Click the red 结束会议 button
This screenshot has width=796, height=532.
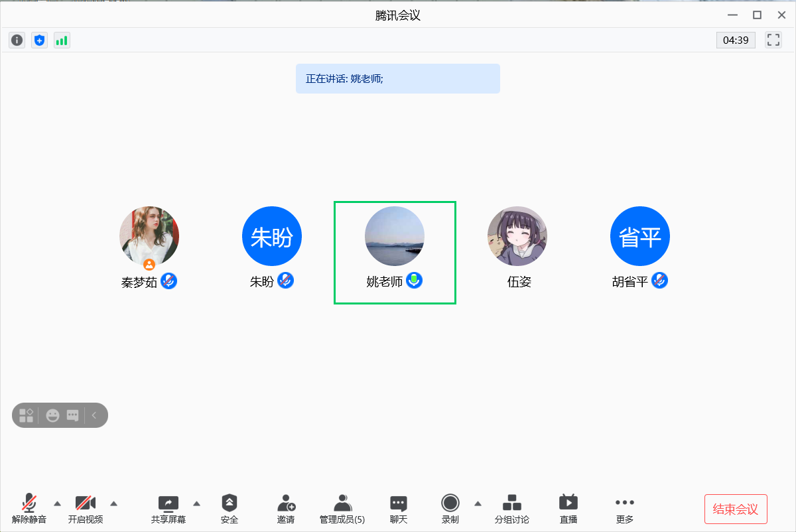pyautogui.click(x=735, y=509)
